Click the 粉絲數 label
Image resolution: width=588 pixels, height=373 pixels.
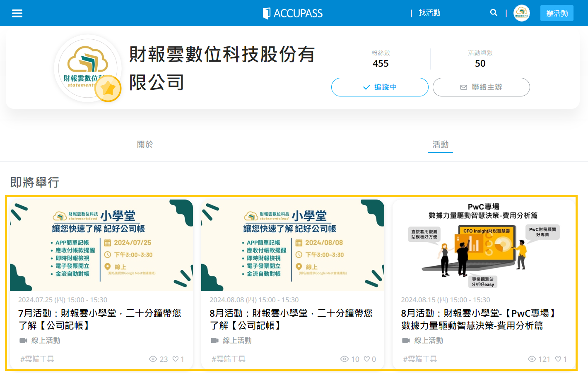[x=381, y=53]
